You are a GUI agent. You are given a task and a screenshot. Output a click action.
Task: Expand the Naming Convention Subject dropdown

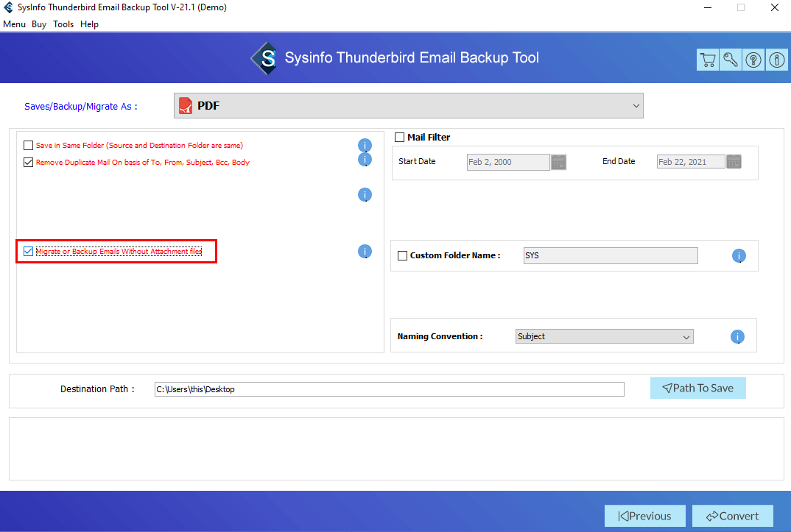point(605,336)
